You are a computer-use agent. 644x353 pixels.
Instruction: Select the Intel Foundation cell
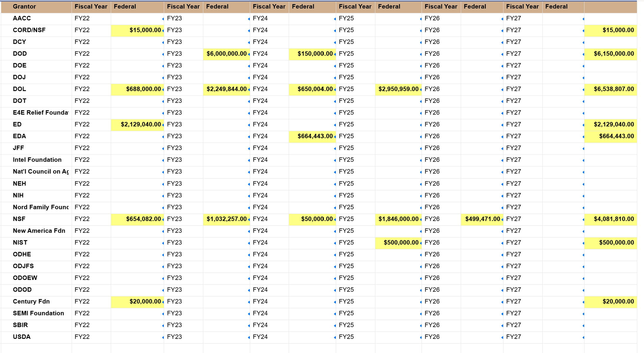36,160
